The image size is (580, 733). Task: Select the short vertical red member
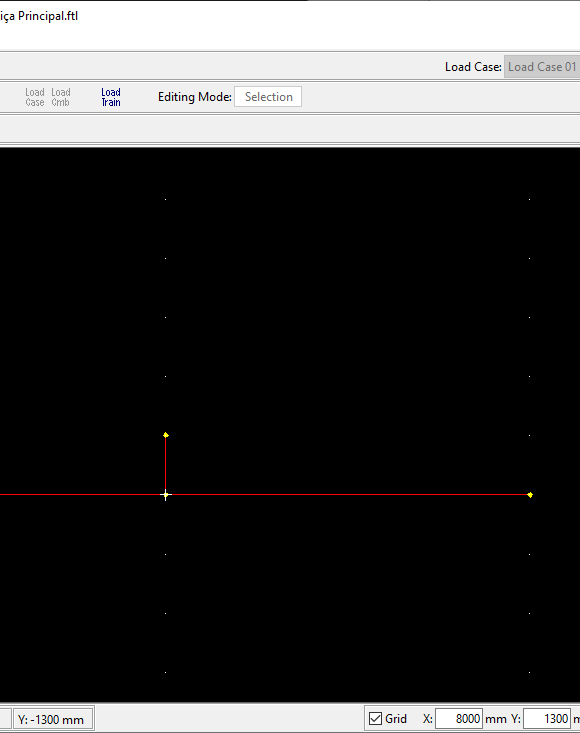click(165, 464)
